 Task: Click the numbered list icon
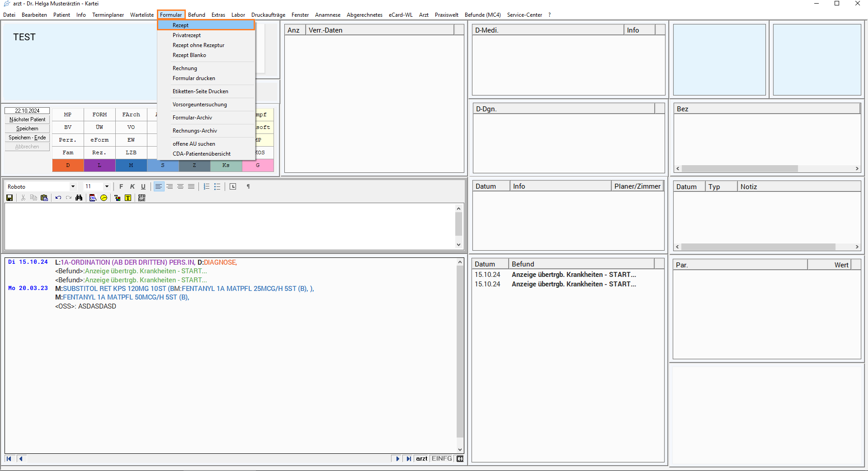tap(207, 186)
